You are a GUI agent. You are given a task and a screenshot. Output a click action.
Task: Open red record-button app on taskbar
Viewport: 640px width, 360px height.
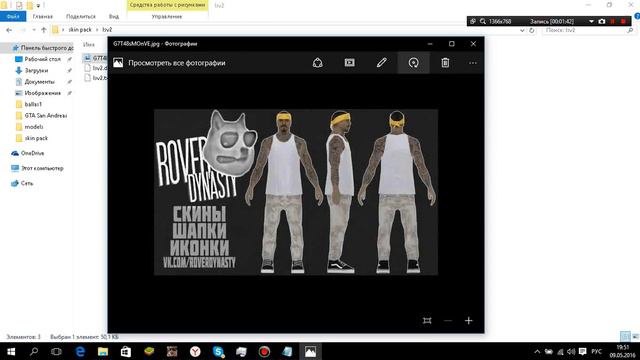point(264,351)
